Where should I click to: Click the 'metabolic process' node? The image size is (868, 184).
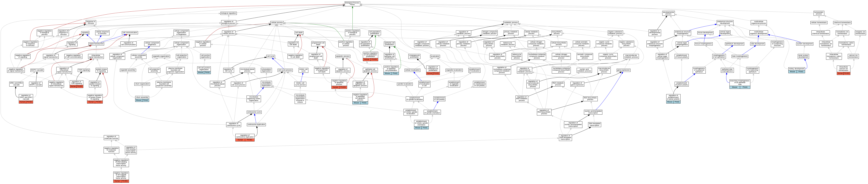point(511,22)
